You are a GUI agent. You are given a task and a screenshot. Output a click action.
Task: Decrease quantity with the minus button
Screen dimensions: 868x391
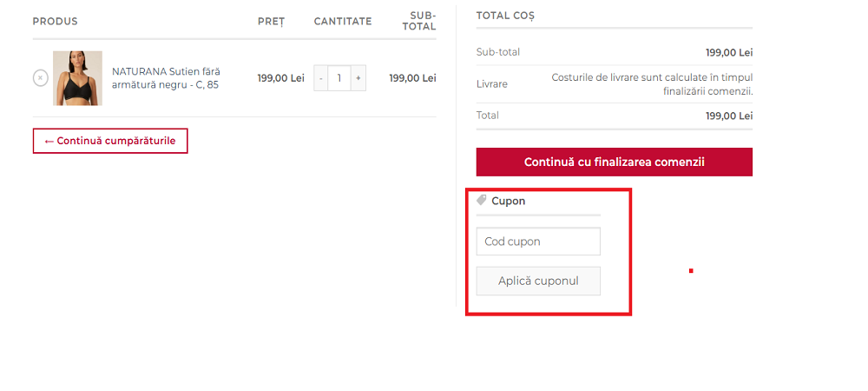pyautogui.click(x=321, y=78)
